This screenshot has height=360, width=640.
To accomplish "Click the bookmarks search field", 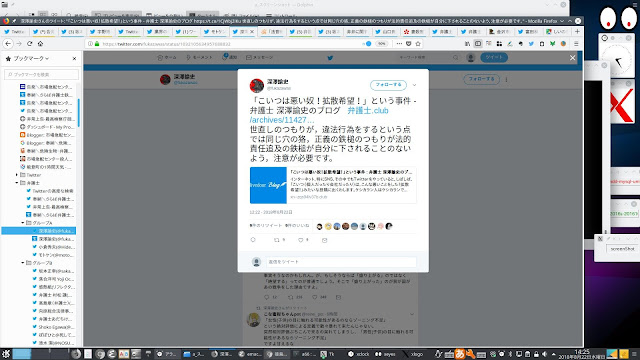I will tap(41, 75).
